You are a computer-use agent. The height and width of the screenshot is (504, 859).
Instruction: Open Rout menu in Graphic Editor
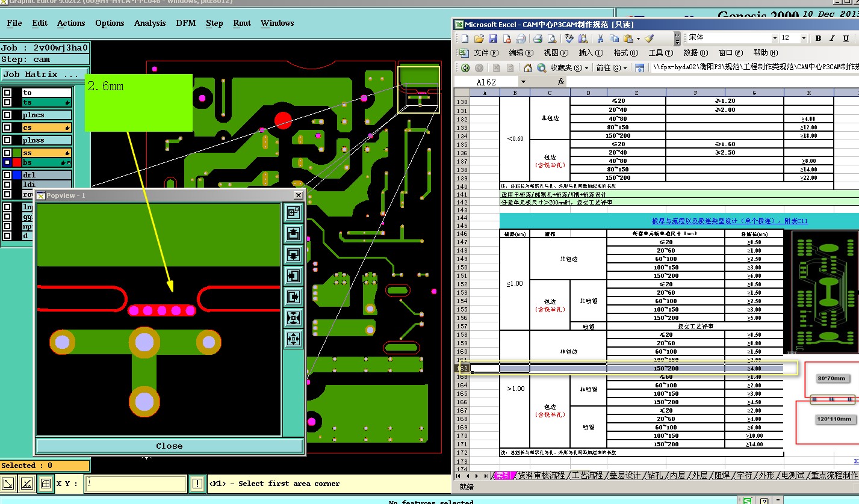242,23
